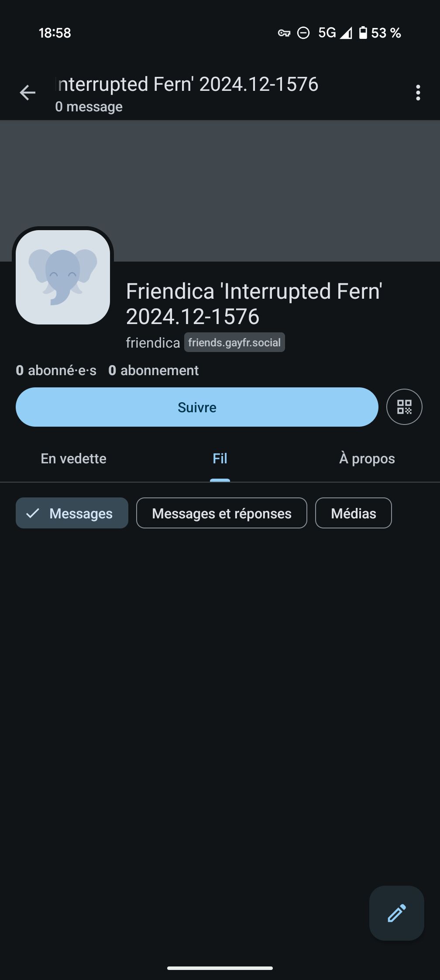Image resolution: width=440 pixels, height=980 pixels.
Task: Enable the Messages et réponses filter
Action: pos(221,513)
